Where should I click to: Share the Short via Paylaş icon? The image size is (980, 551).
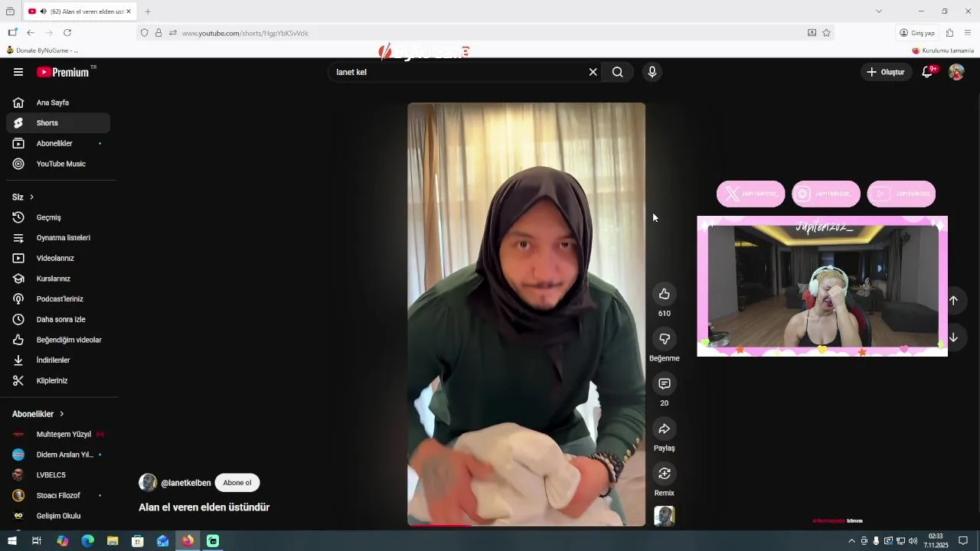pyautogui.click(x=665, y=429)
